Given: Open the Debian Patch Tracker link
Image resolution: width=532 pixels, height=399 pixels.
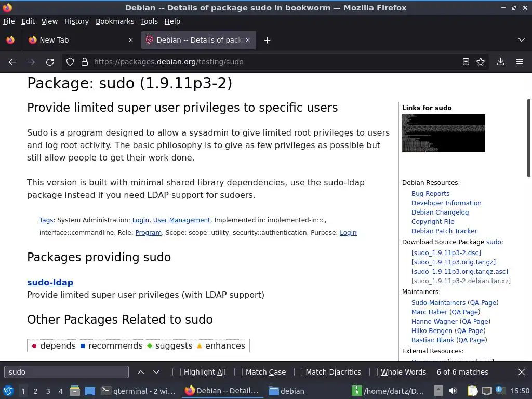Looking at the screenshot, I should (444, 231).
